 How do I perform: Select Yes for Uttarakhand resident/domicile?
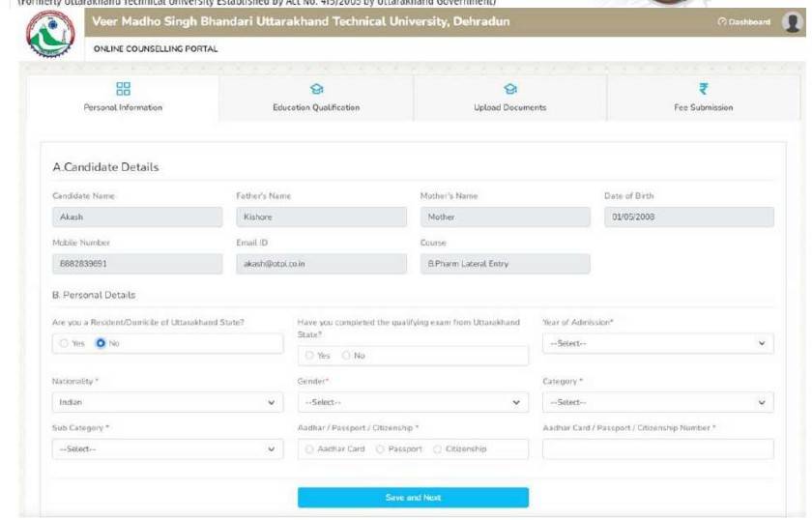64,343
